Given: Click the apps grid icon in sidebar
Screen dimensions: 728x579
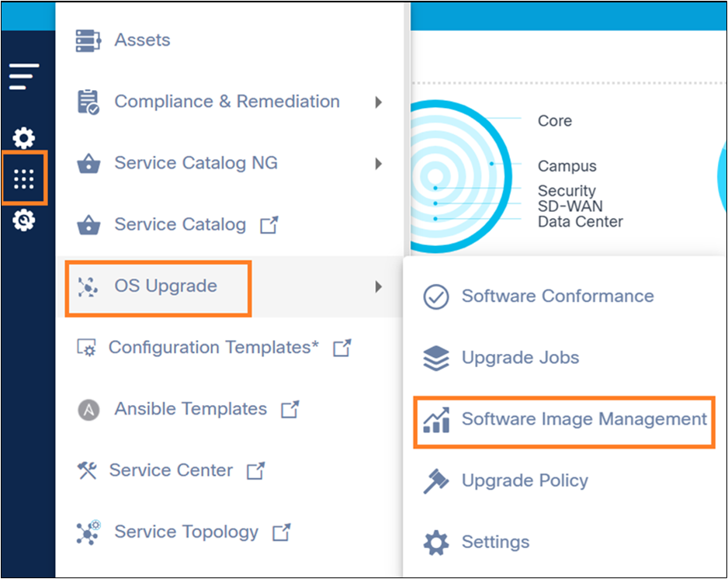Looking at the screenshot, I should tap(24, 179).
